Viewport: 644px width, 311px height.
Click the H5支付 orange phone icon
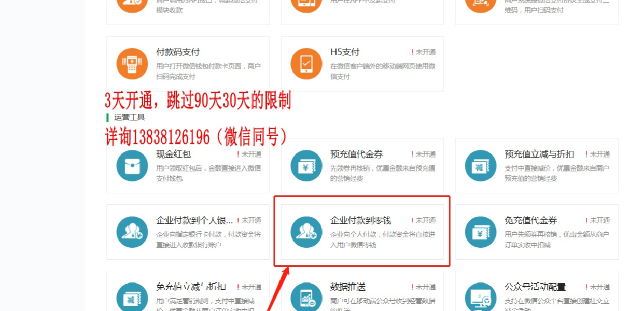[x=306, y=64]
